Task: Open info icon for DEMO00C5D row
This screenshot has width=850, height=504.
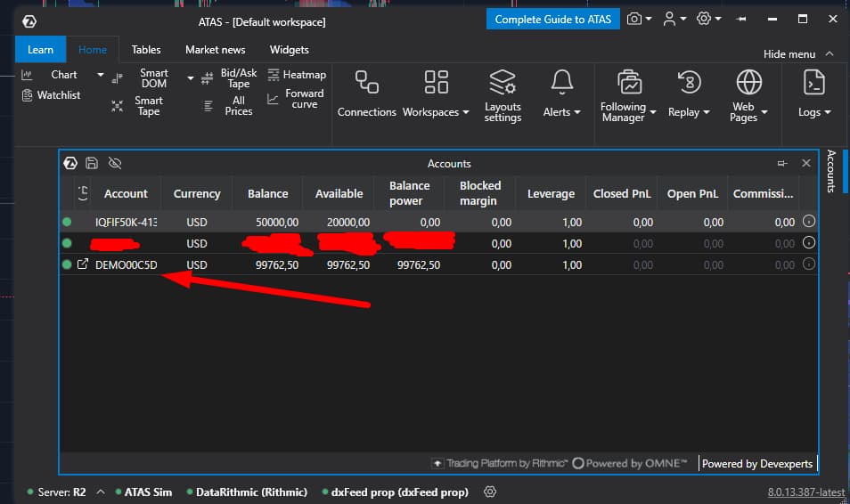Action: coord(809,264)
